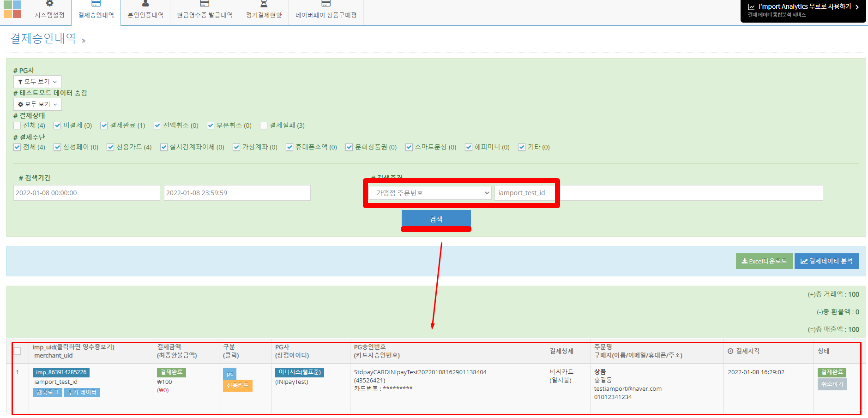
Task: Switch to 결제승인내역 tab
Action: click(96, 12)
